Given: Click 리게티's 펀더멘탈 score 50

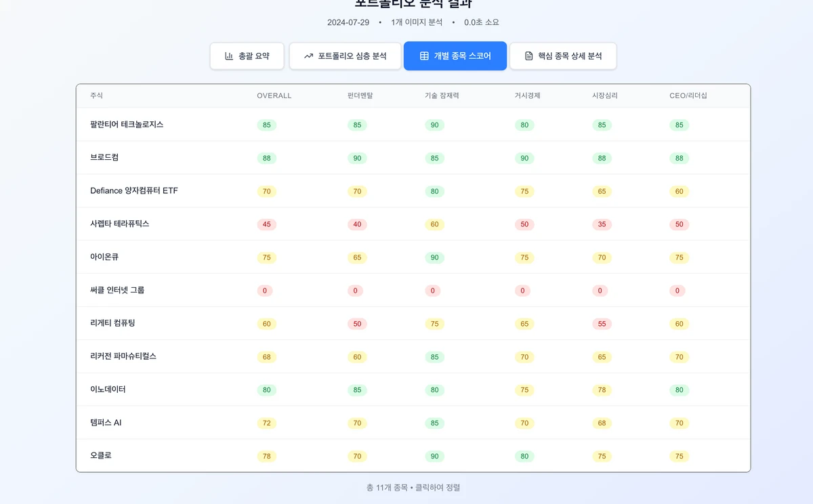Looking at the screenshot, I should pyautogui.click(x=357, y=324).
